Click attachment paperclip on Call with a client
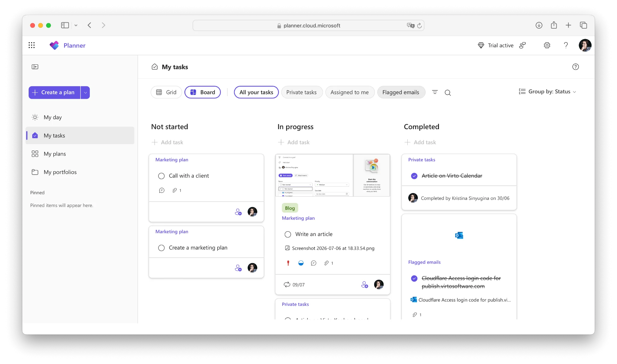The height and width of the screenshot is (364, 617). point(174,190)
